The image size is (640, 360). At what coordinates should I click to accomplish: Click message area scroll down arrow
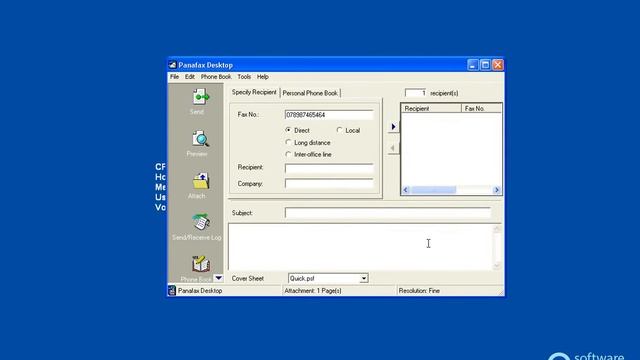497,266
